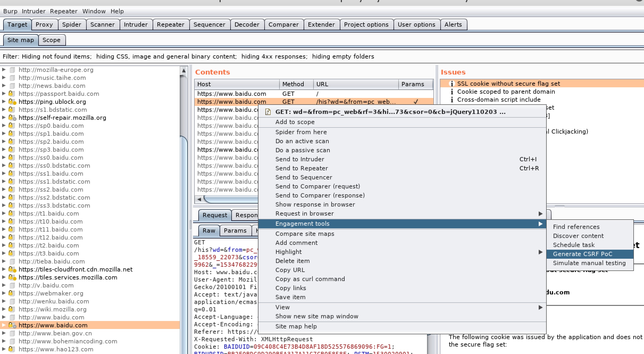Select Generate CSRF PoC menu item
644x354 pixels.
tap(582, 254)
